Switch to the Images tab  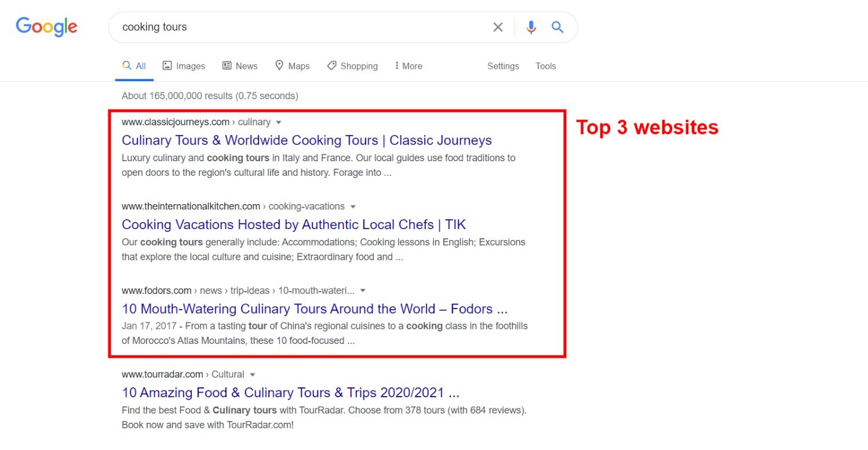pos(184,66)
